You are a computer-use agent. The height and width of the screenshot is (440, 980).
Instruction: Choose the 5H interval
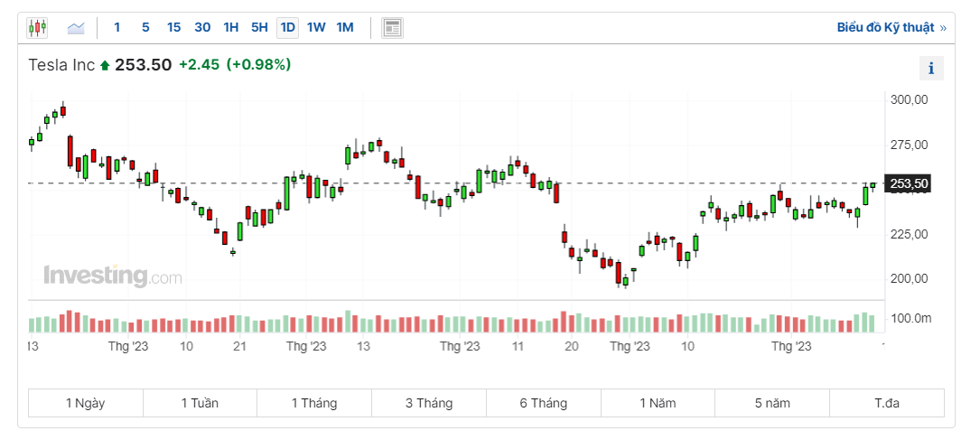[x=259, y=27]
